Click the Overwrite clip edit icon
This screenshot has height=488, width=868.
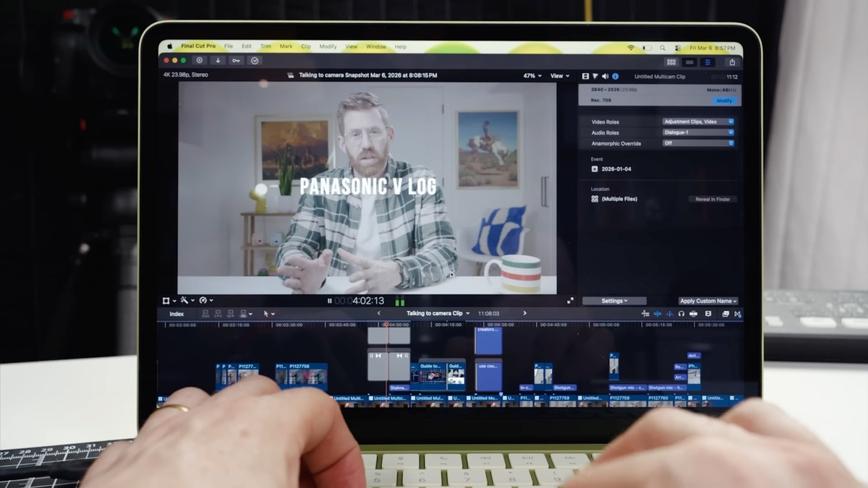tap(244, 314)
